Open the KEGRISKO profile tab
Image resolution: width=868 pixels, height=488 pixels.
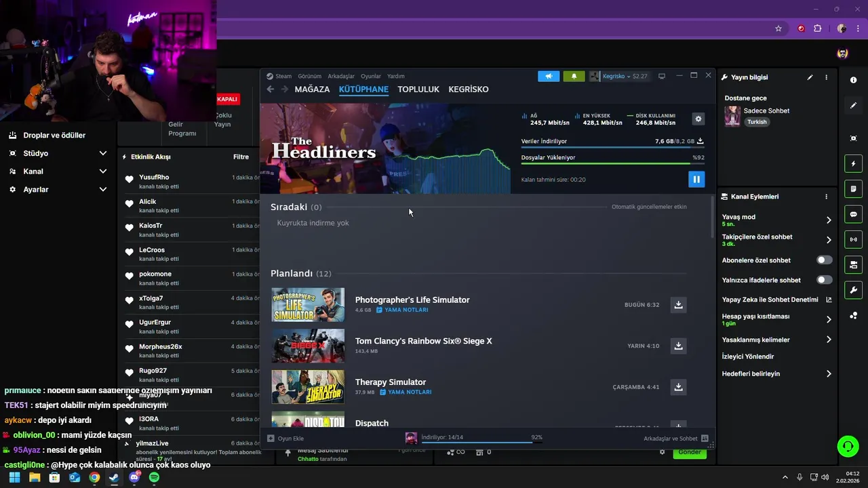pos(469,89)
